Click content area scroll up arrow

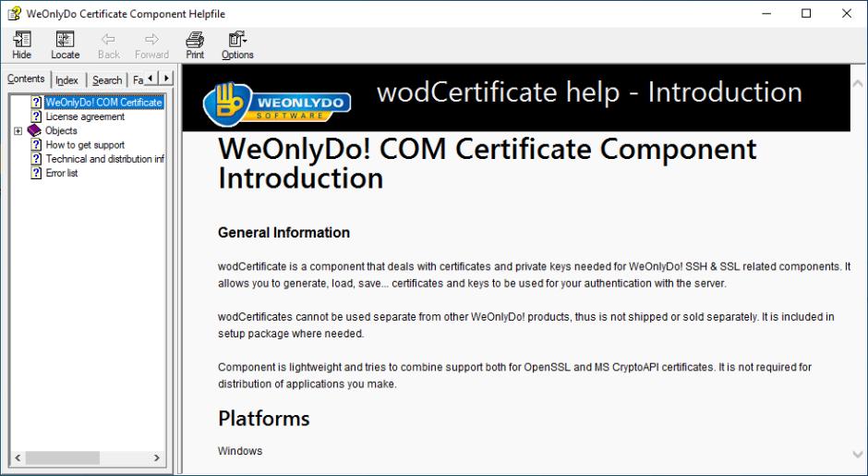point(858,84)
